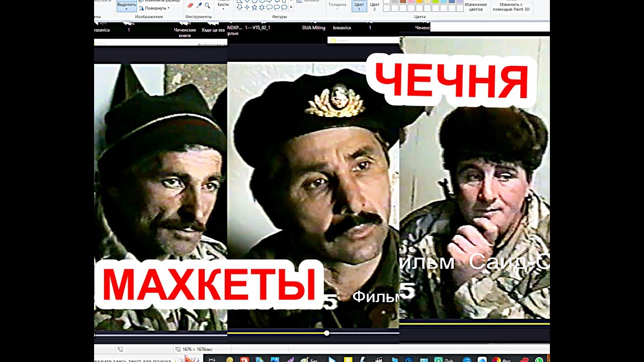
Task: Click the selection size icon in status bar
Action: tap(120, 349)
